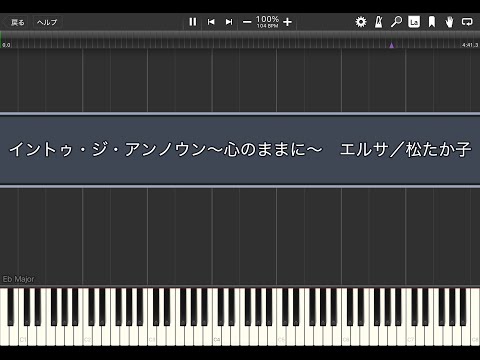Click the 4:41.3 total time label
The image size is (480, 360).
(x=470, y=45)
